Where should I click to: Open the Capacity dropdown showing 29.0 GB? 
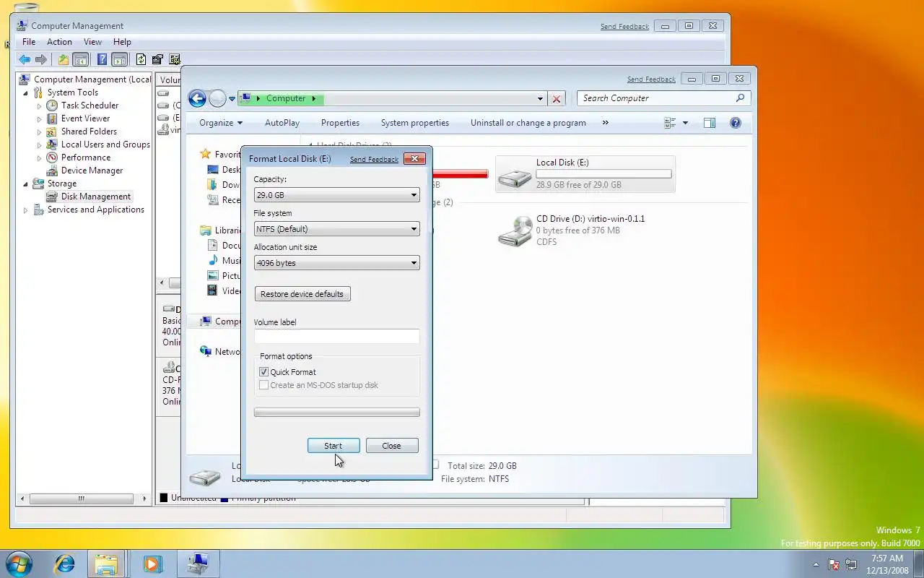(x=336, y=195)
